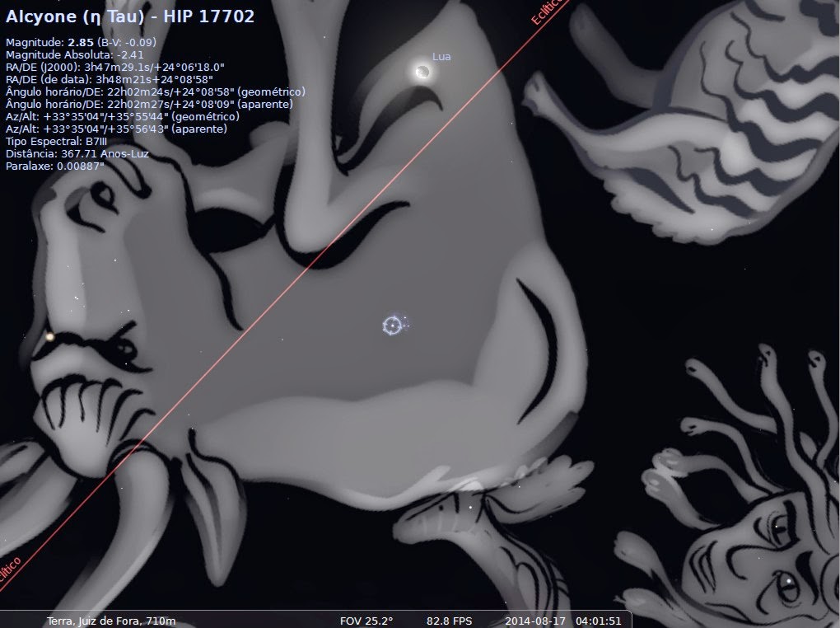840x628 pixels.
Task: Click the date '2014-08-17' in status bar
Action: point(535,621)
